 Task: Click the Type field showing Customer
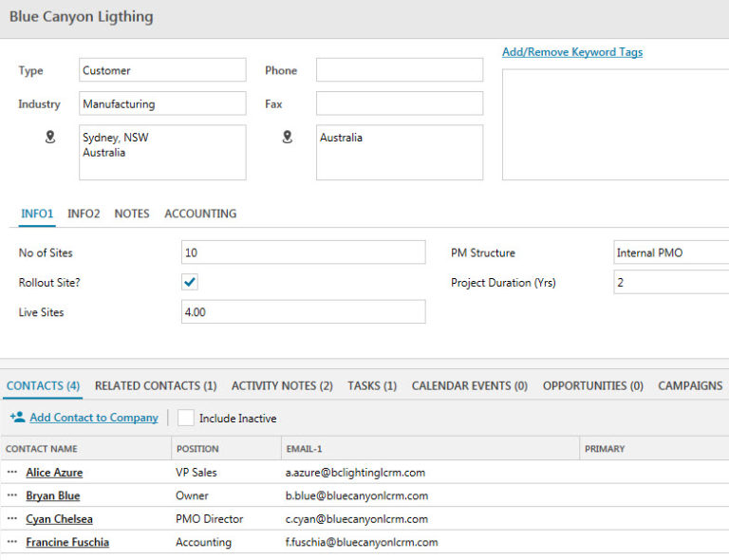162,70
